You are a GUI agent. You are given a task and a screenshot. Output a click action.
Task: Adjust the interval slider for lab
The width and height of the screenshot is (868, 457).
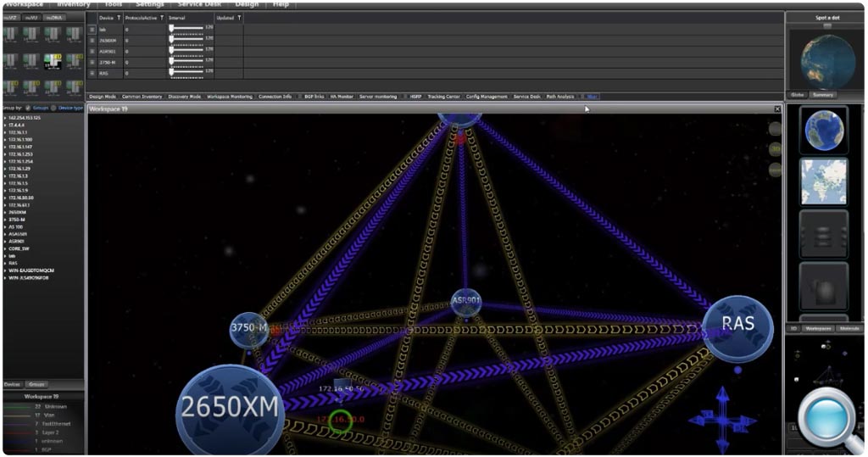186,29
